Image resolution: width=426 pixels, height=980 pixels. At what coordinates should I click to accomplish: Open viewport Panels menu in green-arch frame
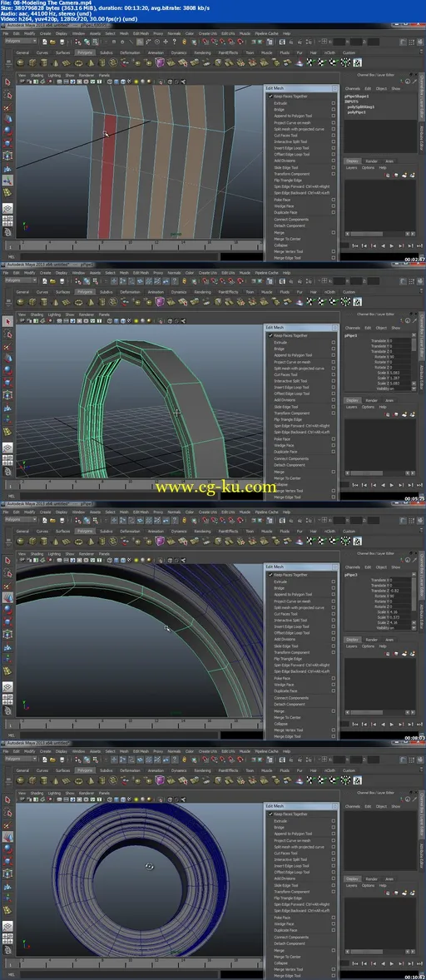point(104,314)
